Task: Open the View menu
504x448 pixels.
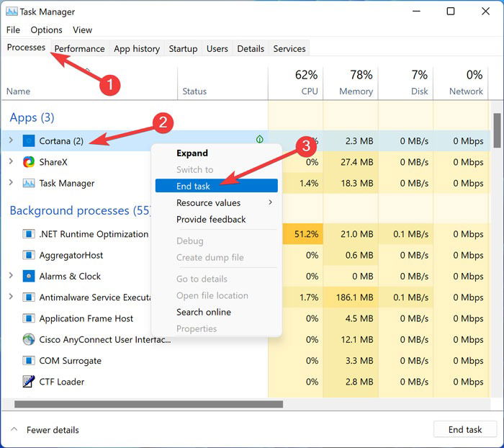Action: (82, 30)
